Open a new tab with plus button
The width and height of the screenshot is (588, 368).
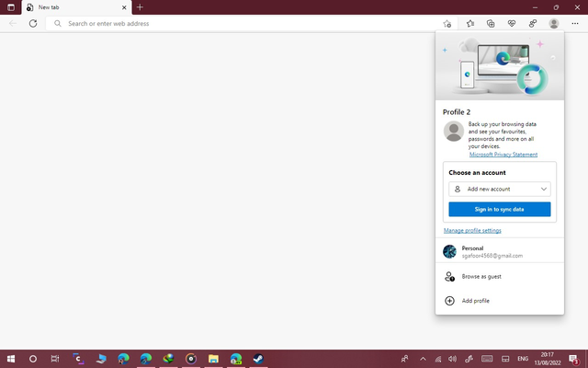click(140, 7)
